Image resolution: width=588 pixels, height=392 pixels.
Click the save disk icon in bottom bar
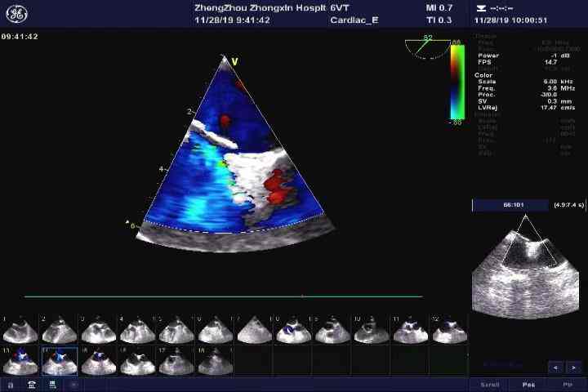[x=52, y=384]
